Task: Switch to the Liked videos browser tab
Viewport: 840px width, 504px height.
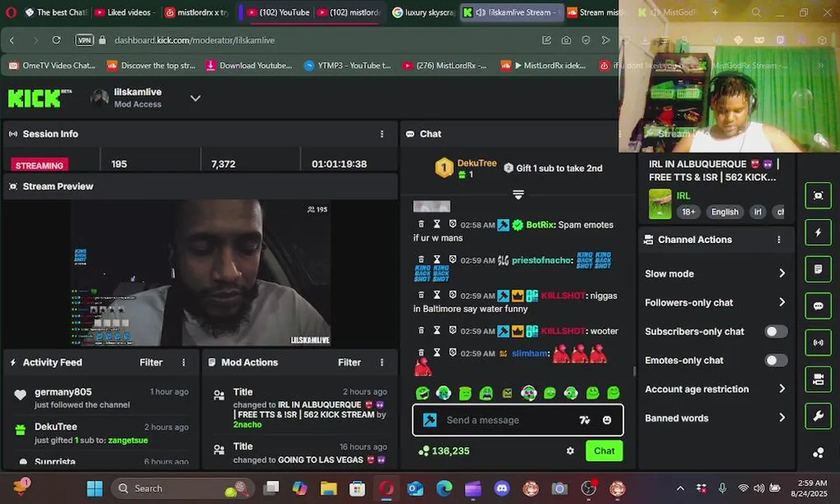Action: point(125,13)
